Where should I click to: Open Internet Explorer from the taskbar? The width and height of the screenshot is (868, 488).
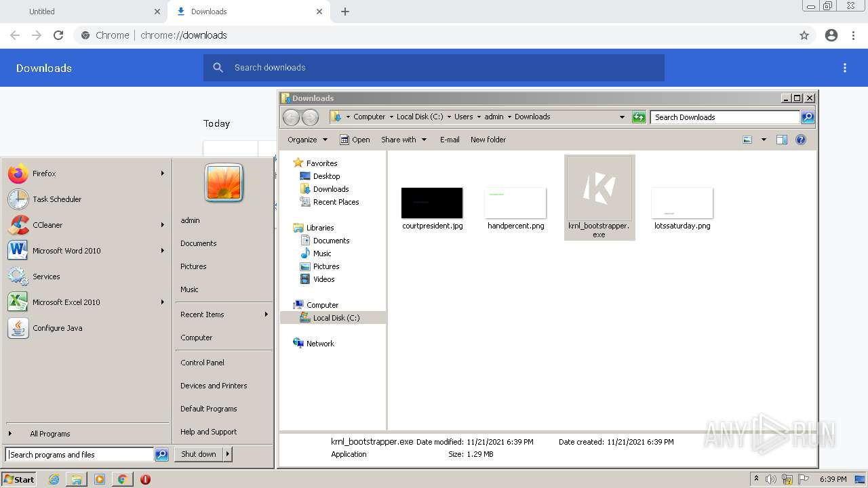click(x=54, y=479)
